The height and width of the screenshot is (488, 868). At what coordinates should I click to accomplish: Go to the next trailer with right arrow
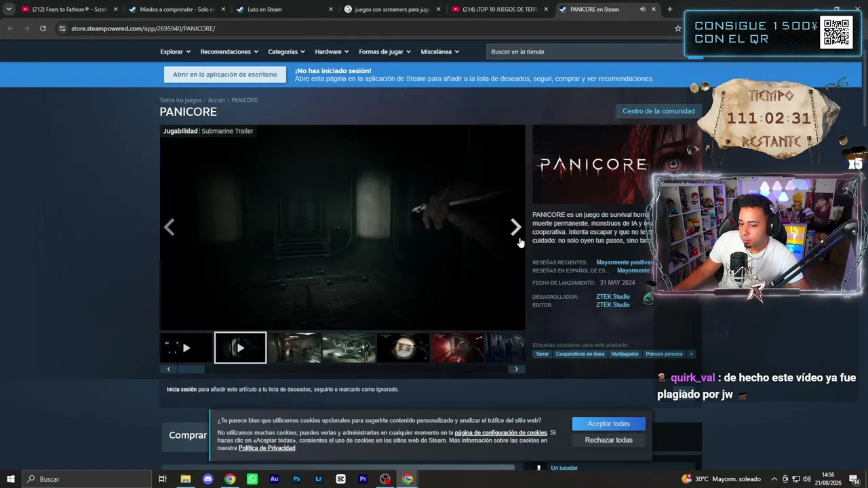515,227
